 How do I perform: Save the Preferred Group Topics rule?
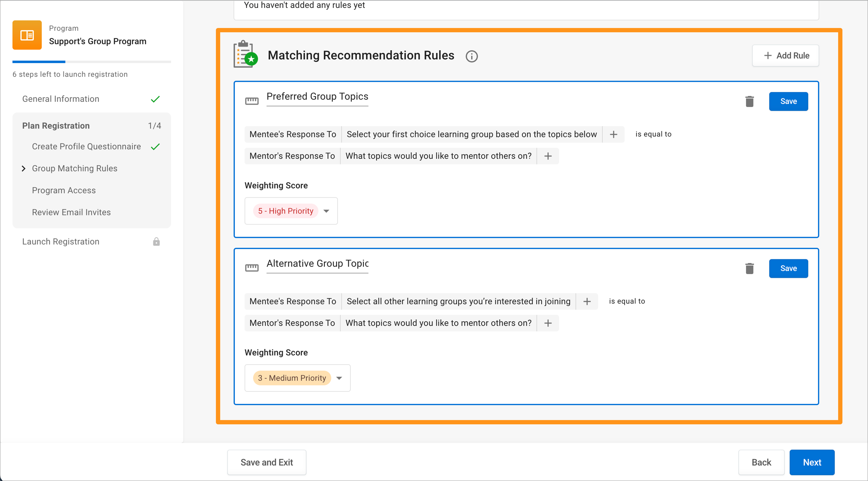click(x=788, y=101)
